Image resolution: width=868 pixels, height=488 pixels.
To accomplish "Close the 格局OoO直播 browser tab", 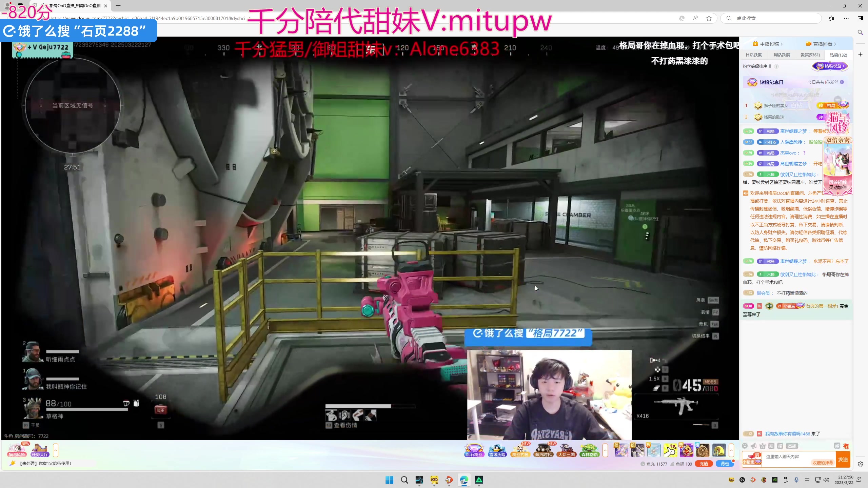I will (105, 6).
